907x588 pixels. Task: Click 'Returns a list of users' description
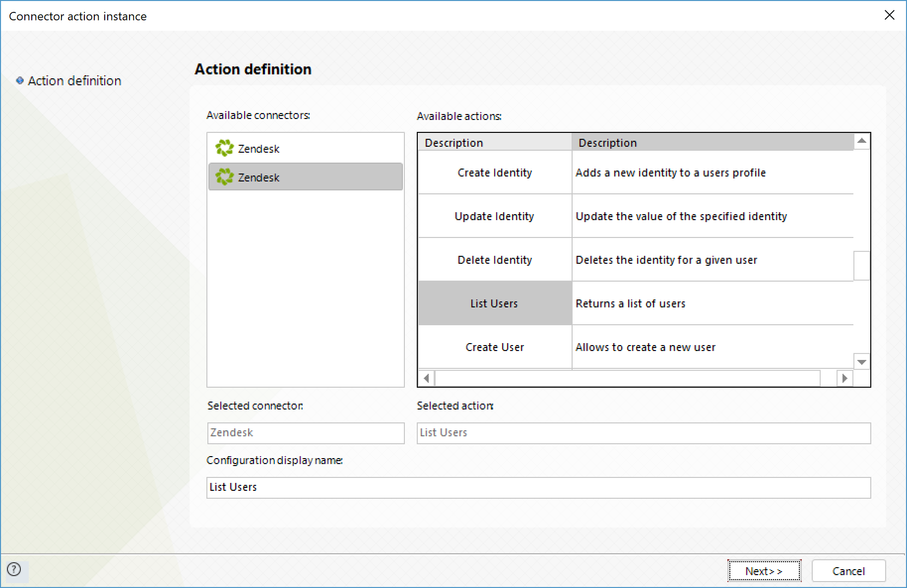click(630, 303)
